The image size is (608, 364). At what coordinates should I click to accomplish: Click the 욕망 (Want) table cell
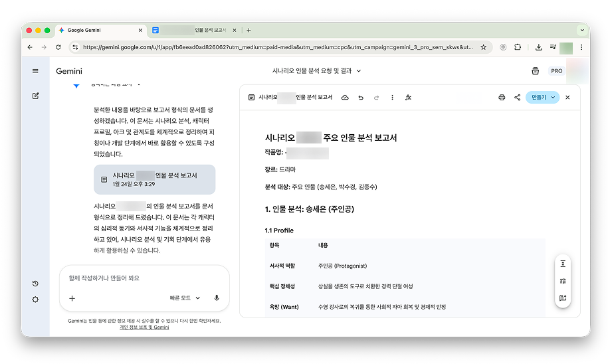coord(284,307)
